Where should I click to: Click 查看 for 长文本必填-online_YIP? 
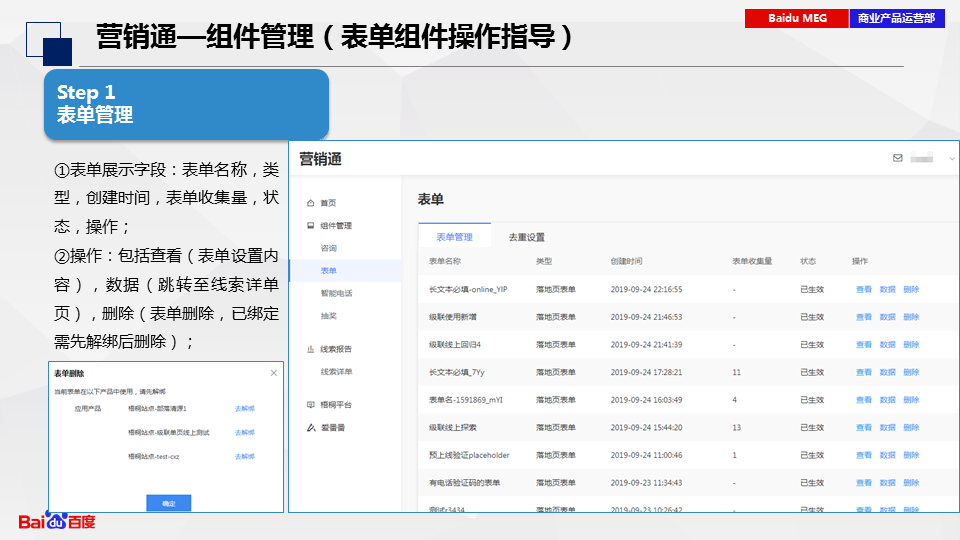tap(864, 290)
